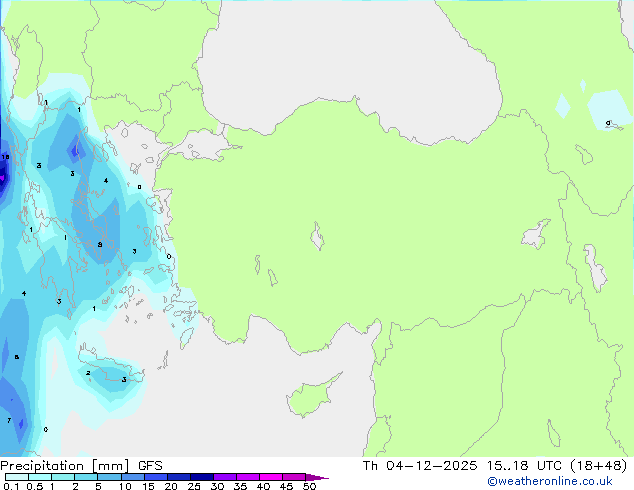Click the 5–10 mm light blue legend swatch
634x490 pixels.
(109, 477)
